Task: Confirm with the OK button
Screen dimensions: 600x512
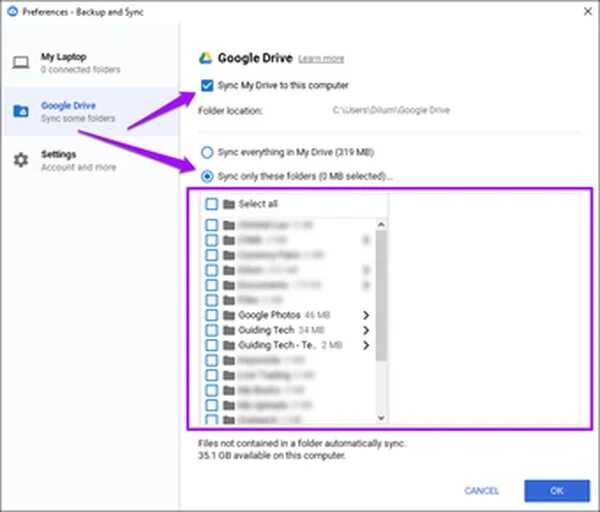Action: click(x=557, y=491)
